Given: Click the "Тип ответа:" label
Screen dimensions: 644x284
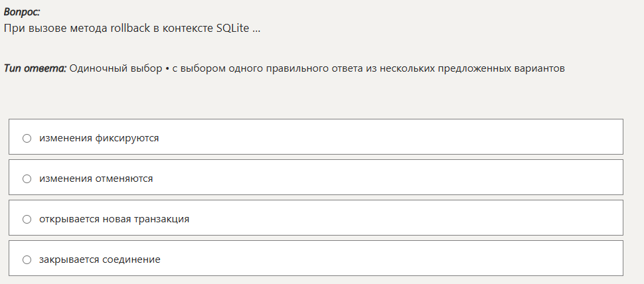Looking at the screenshot, I should (35, 68).
